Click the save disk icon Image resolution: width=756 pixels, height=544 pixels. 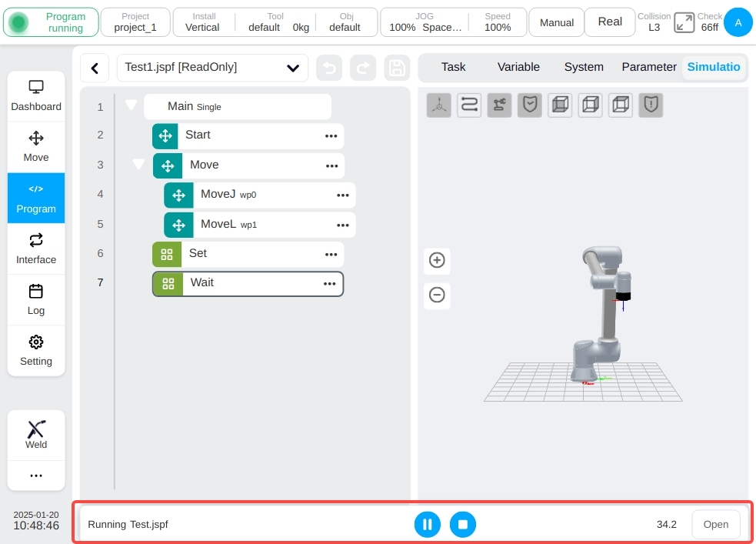tap(397, 68)
